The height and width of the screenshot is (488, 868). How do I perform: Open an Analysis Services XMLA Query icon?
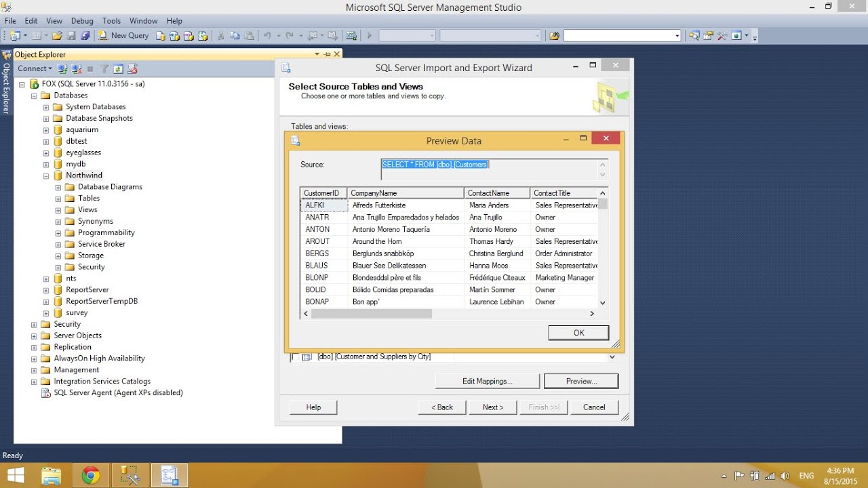201,35
